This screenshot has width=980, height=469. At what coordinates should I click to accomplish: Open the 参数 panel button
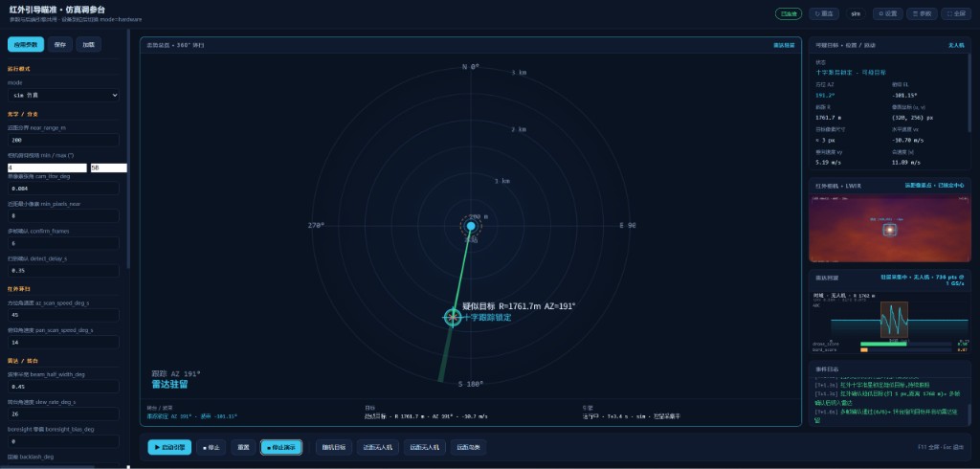(x=922, y=13)
